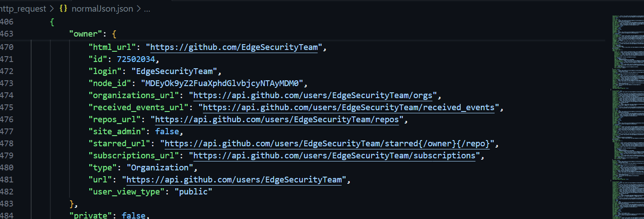Open the http_request breadcrumb folder
The image size is (644, 219).
23,9
